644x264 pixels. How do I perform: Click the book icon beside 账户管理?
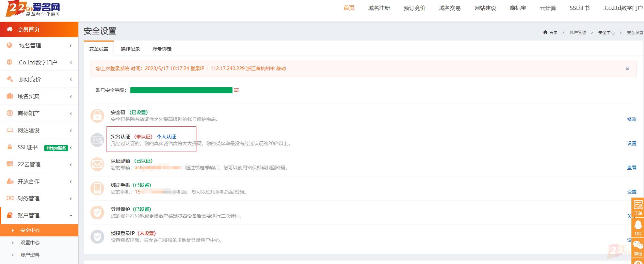(10, 215)
